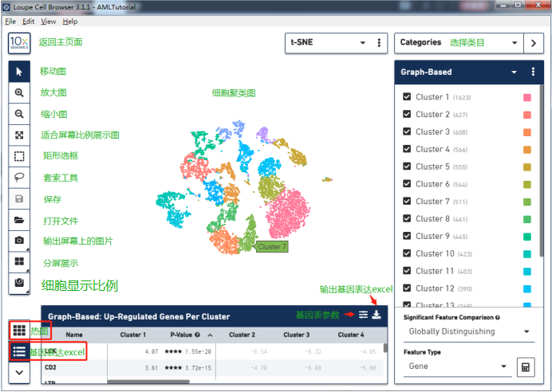Screen dimensions: 552x392
Task: Click Cluster 7 green color swatch
Action: point(527,202)
